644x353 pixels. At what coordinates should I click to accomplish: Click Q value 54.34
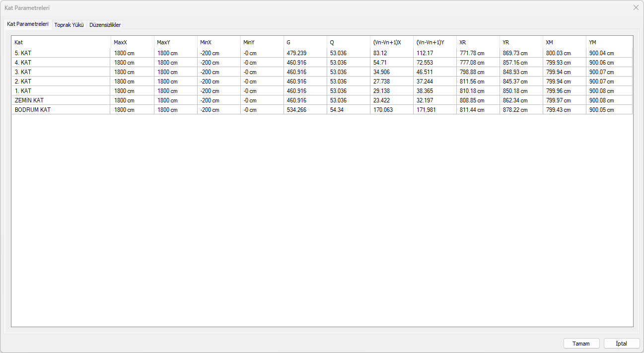(348, 110)
